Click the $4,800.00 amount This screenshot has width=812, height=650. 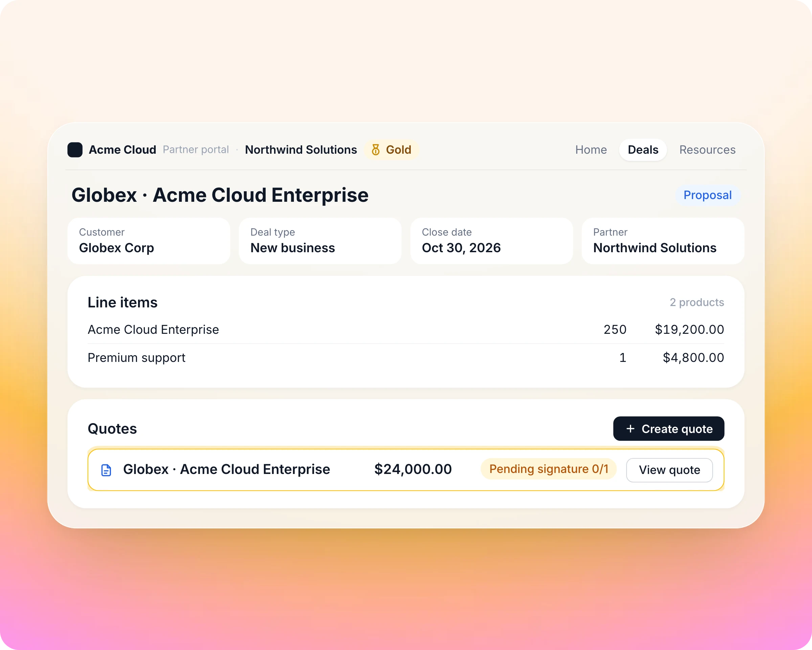point(693,357)
